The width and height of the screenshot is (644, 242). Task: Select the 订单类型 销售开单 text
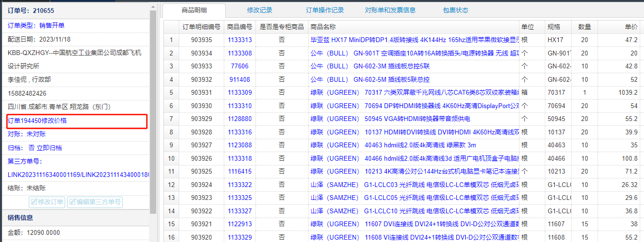pyautogui.click(x=36, y=25)
